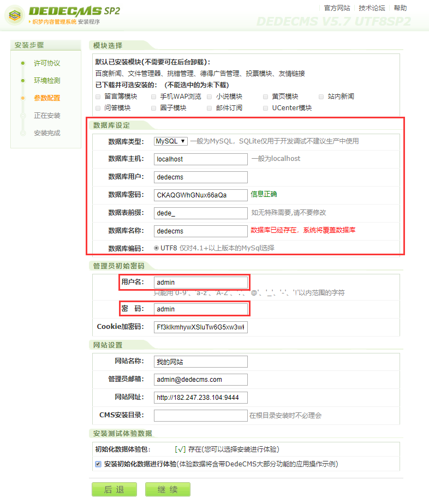The width and height of the screenshot is (429, 504).
Task: Click the admin 密码 input field
Action: coord(201,309)
